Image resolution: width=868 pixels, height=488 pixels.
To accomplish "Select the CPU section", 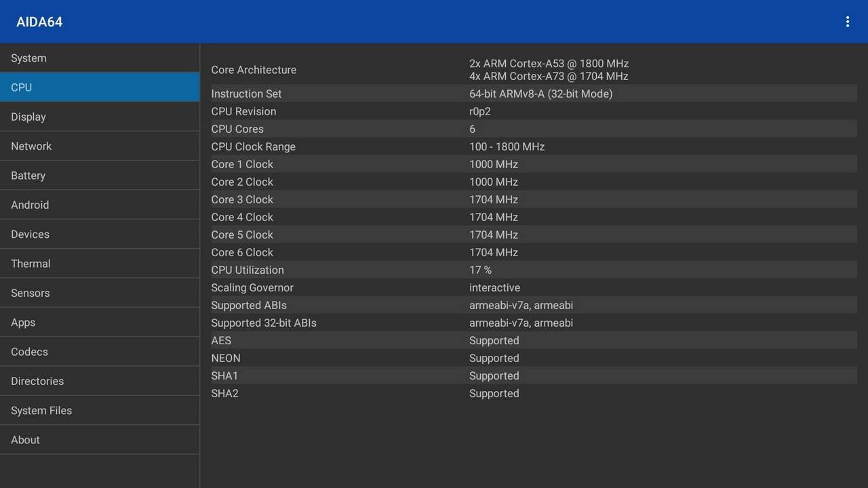I will [x=100, y=87].
